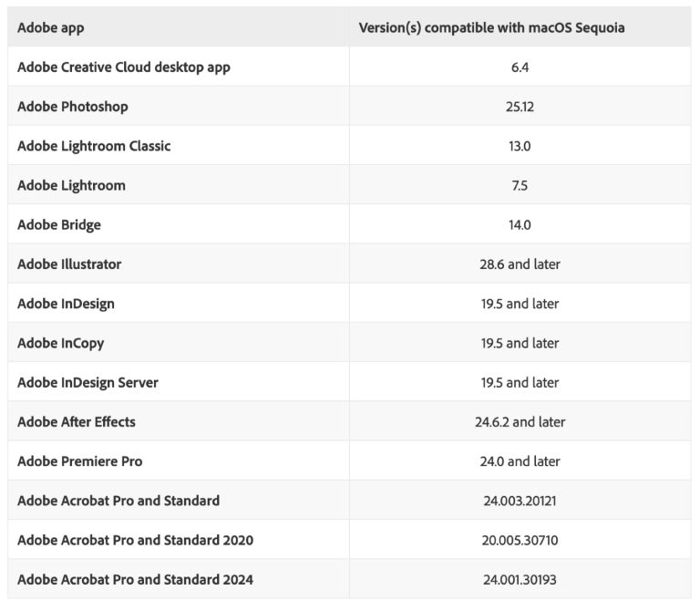Click version 7.5 for Adobe Lightroom
Screen dimensions: 700x611
[520, 185]
